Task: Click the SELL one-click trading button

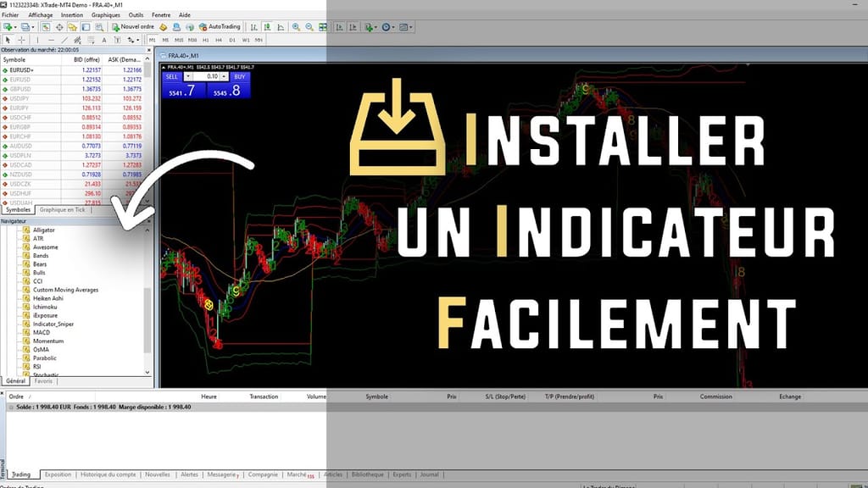Action: pos(172,76)
